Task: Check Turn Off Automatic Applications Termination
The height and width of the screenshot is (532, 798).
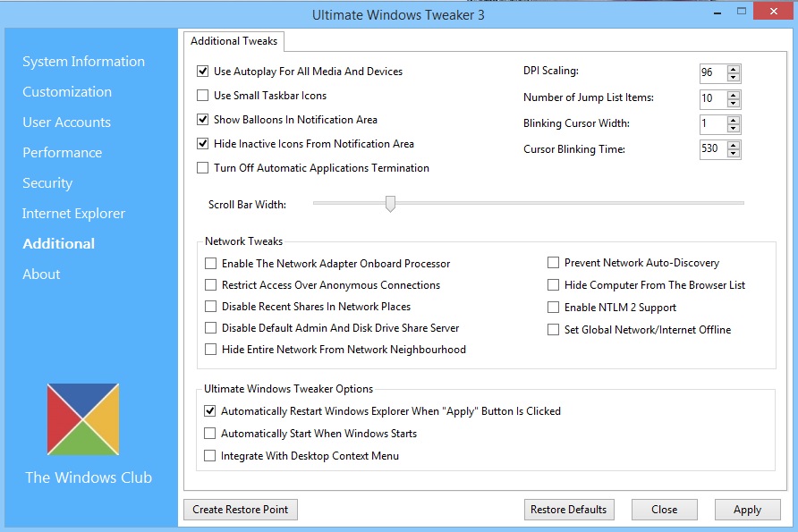Action: pos(202,168)
